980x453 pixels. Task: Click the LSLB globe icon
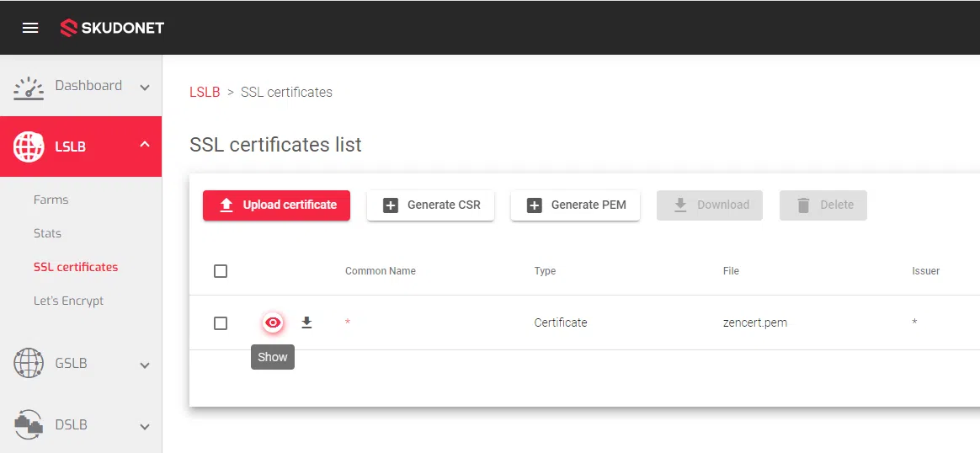(x=29, y=147)
